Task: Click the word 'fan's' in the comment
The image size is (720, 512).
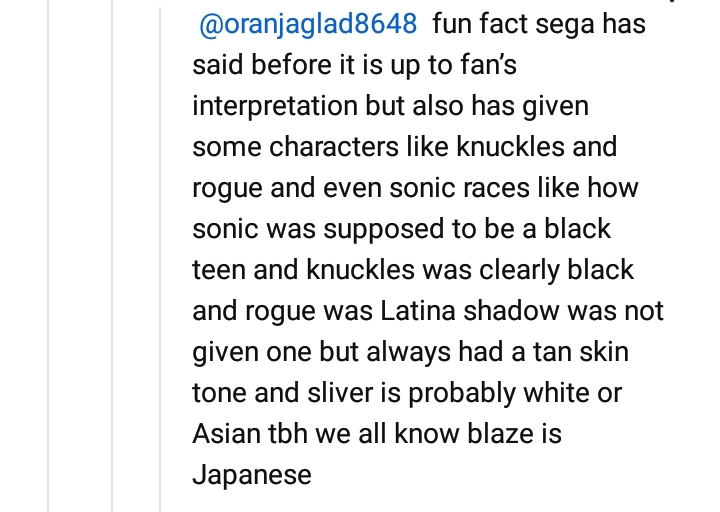Action: (484, 65)
